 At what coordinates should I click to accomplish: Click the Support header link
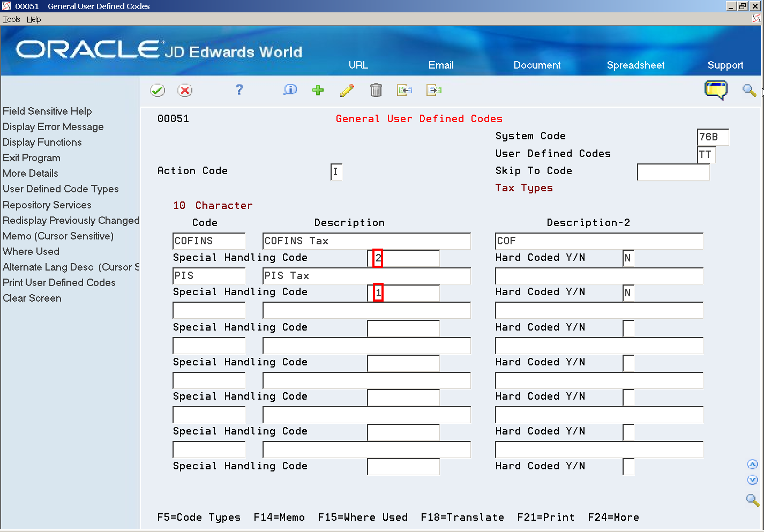(725, 65)
